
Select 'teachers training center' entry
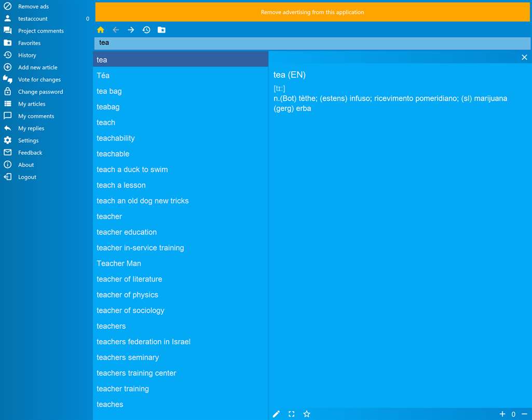click(181, 373)
